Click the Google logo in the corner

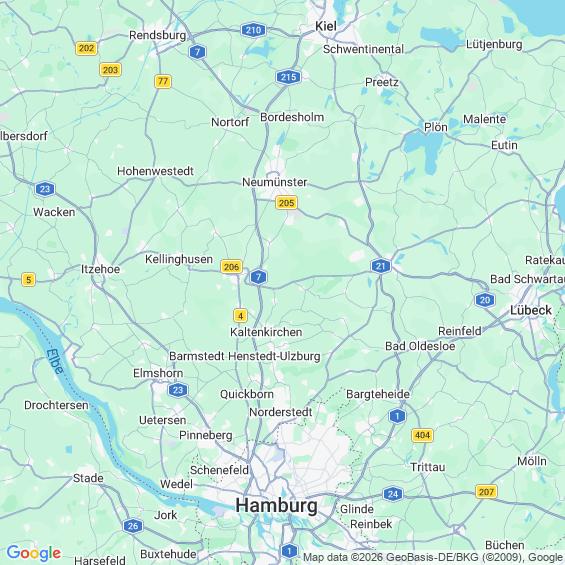pos(34,553)
